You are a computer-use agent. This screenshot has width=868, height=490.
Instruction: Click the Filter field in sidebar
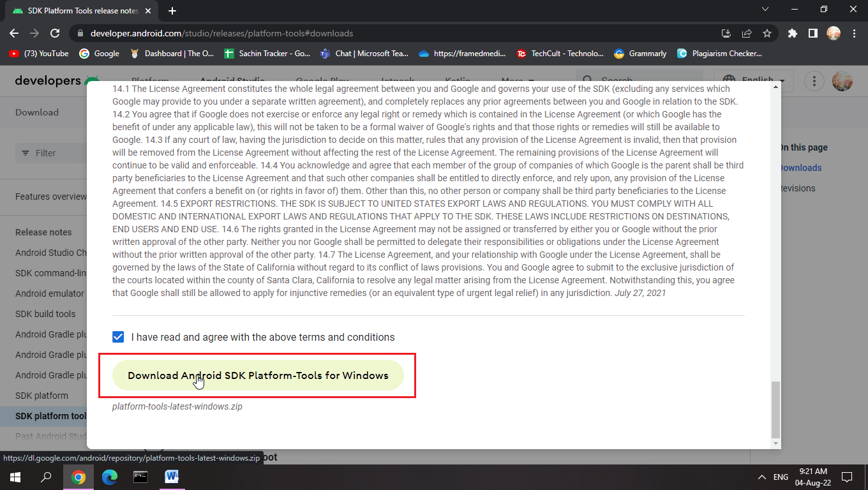pos(51,153)
